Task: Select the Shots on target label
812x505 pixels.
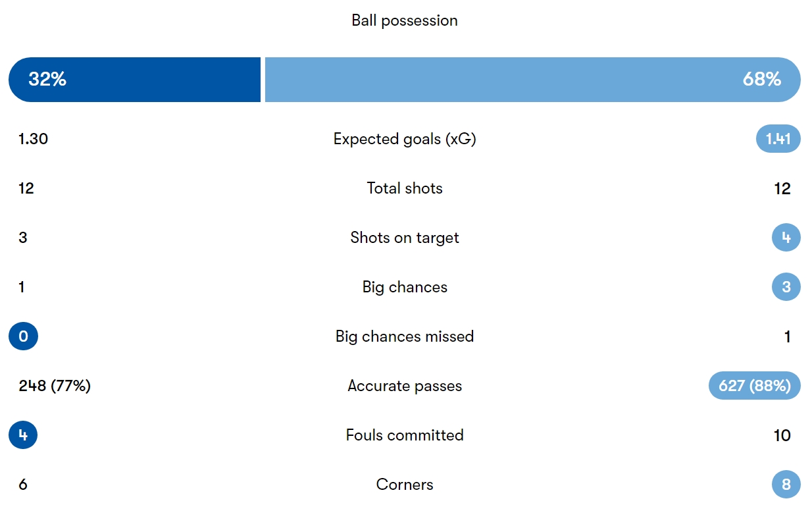Action: point(405,238)
